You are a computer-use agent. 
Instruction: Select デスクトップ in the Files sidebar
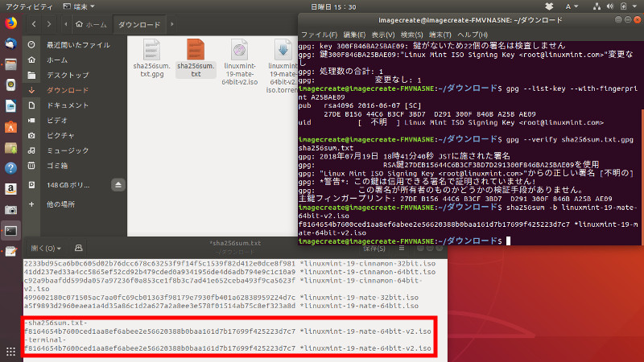pyautogui.click(x=70, y=75)
